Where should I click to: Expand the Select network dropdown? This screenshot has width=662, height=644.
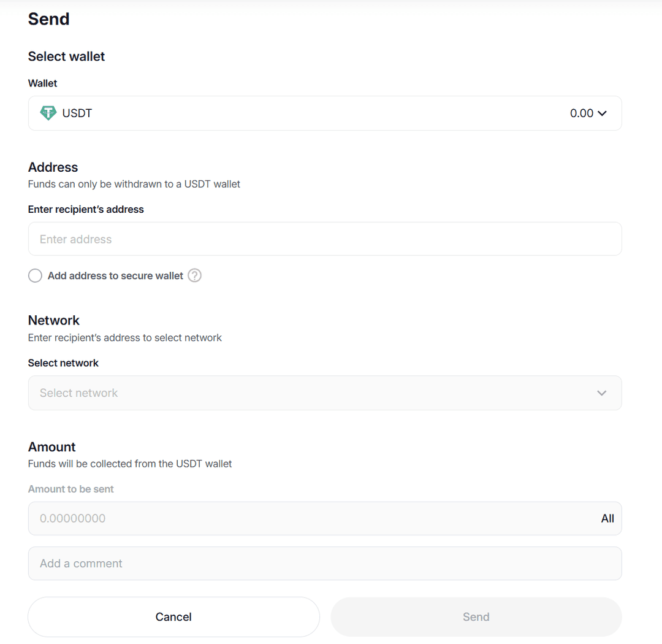(x=601, y=393)
